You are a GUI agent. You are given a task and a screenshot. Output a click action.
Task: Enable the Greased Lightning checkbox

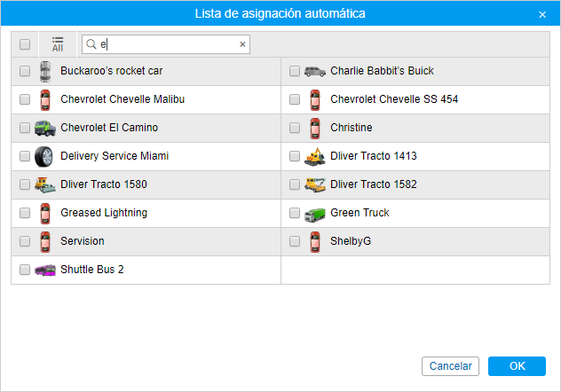point(25,213)
